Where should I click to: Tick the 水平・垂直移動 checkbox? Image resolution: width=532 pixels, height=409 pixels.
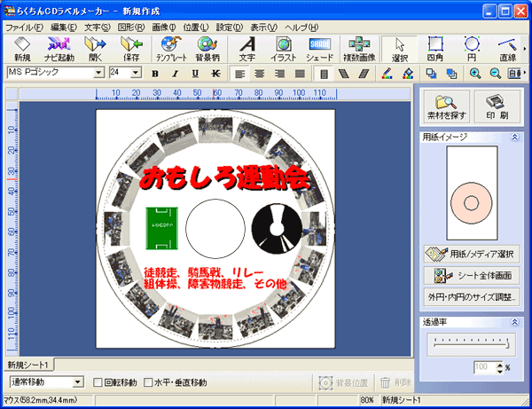click(x=149, y=382)
